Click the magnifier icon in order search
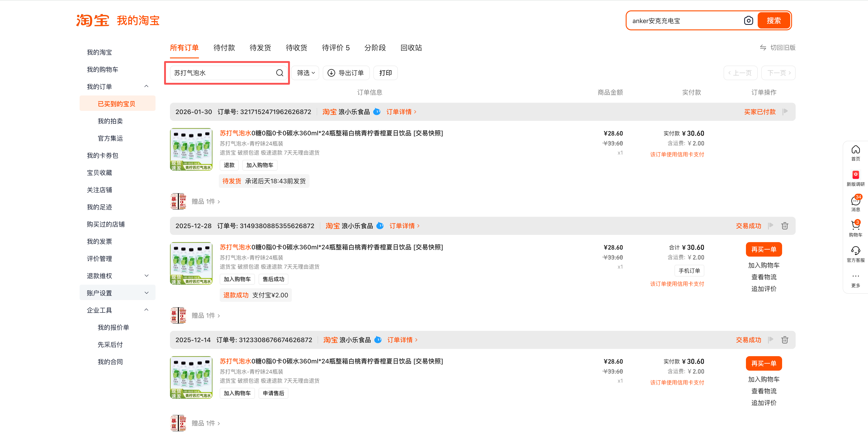The image size is (868, 434). click(279, 73)
